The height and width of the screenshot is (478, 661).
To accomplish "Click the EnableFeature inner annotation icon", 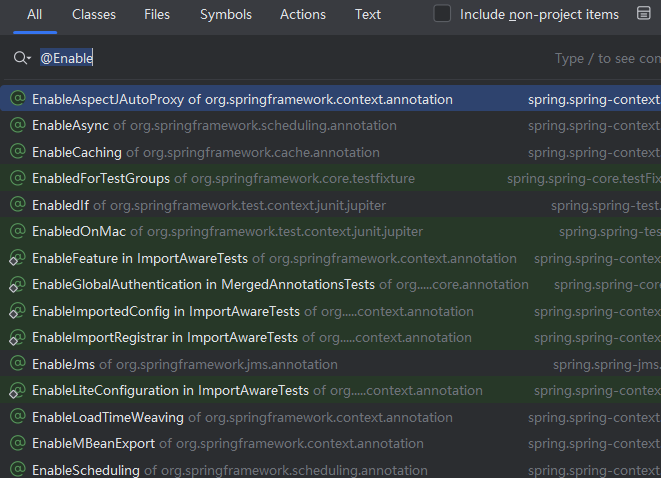I will pyautogui.click(x=17, y=258).
